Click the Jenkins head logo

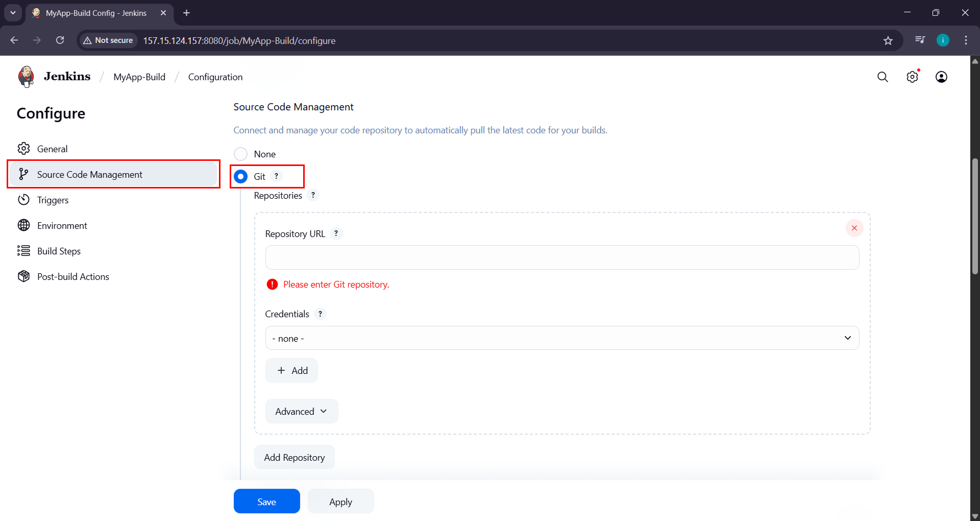[x=26, y=76]
